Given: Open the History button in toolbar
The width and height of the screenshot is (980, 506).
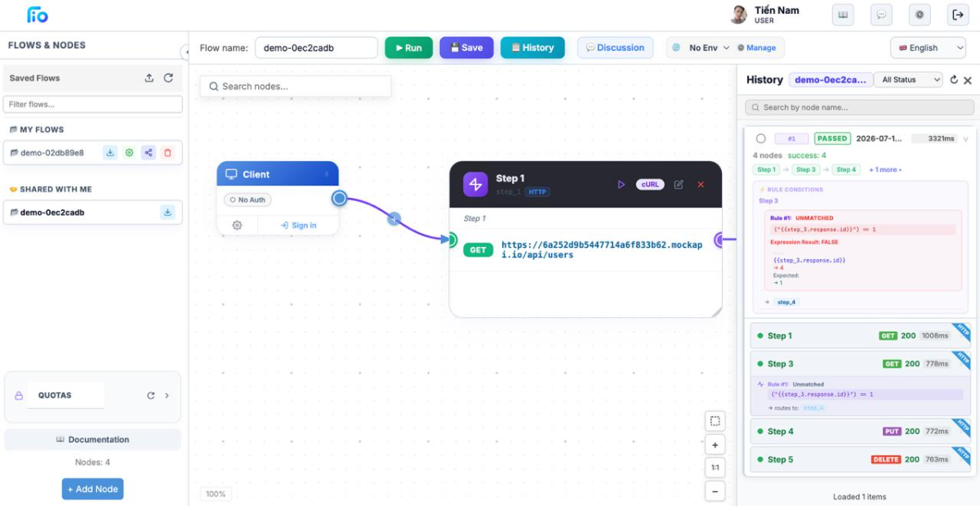Looking at the screenshot, I should click(x=532, y=47).
